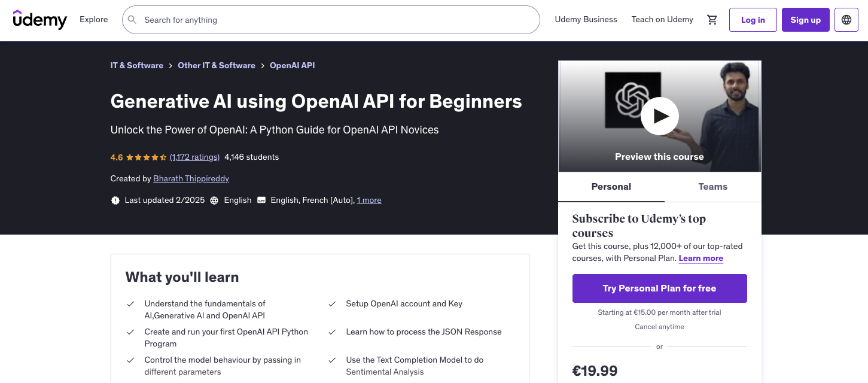Visit instructor Bharath Thippireddy's profile

191,178
